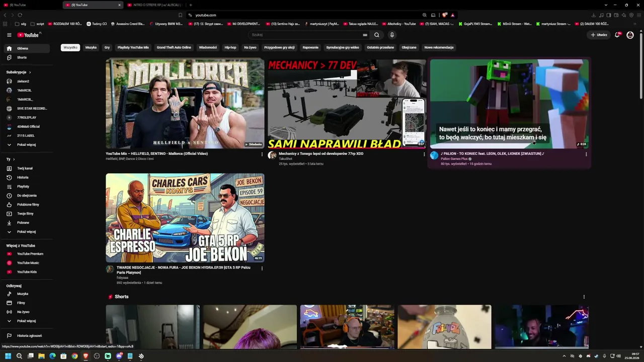Open the Shorts shelf options menu
This screenshot has height=362, width=644.
click(584, 297)
